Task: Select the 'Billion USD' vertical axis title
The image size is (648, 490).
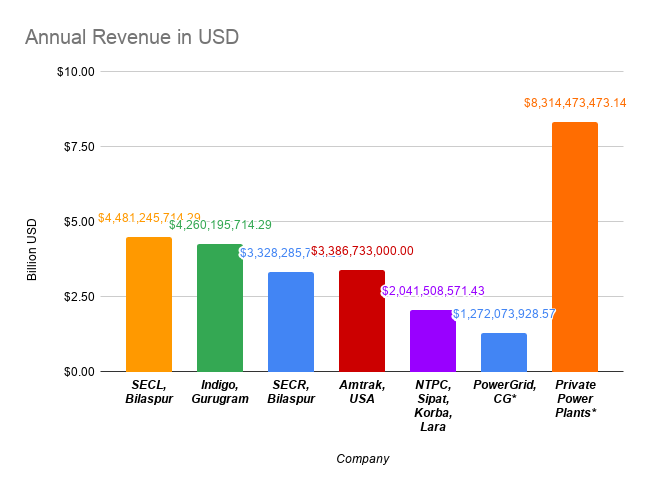Action: point(32,250)
